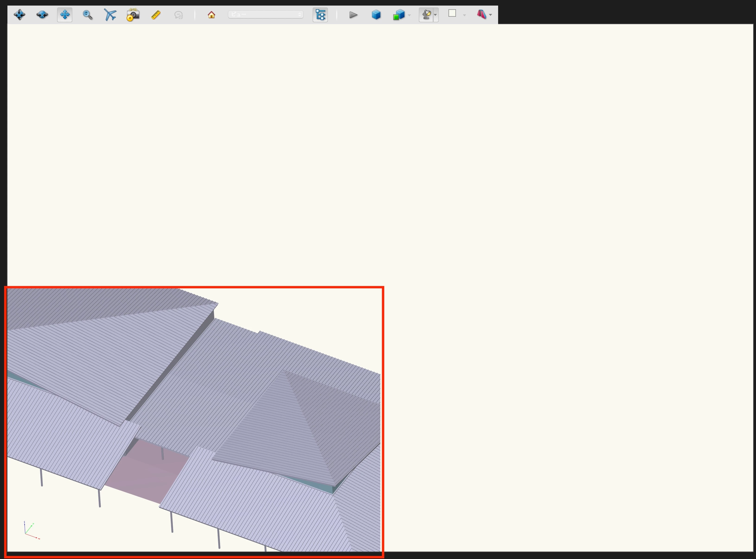This screenshot has width=756, height=559.
Task: Return to Default View home icon
Action: click(x=211, y=15)
